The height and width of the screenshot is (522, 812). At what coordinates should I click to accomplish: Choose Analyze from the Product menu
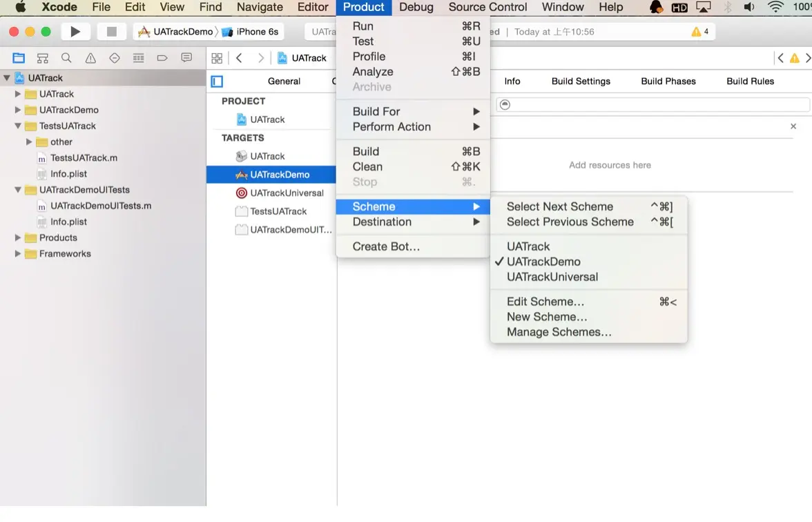point(413,72)
